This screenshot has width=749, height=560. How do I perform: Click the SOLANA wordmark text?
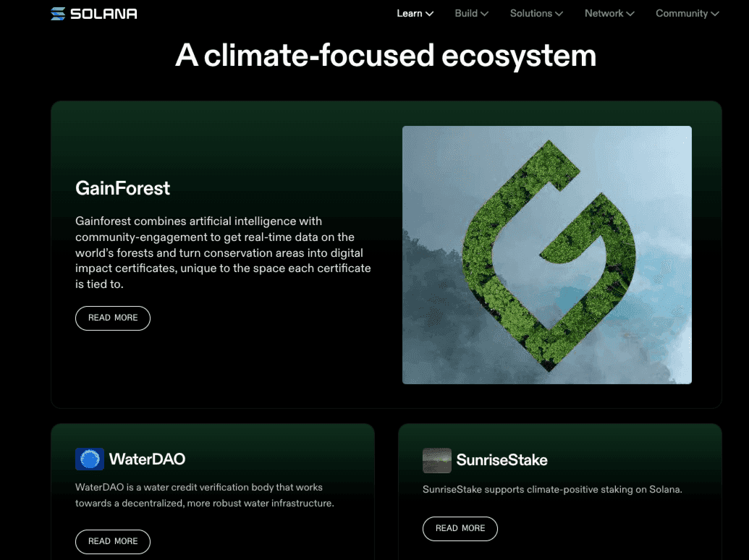(103, 14)
